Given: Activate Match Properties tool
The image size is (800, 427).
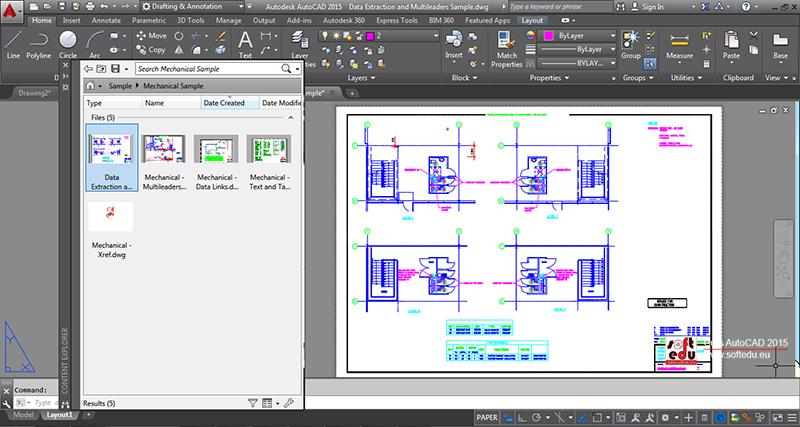Looking at the screenshot, I should (507, 49).
